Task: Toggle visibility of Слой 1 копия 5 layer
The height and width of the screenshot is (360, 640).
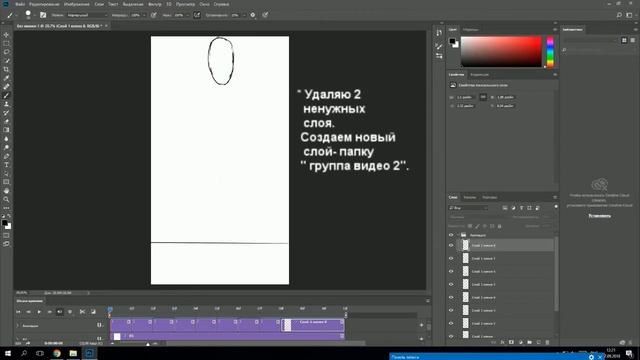Action: pyautogui.click(x=451, y=284)
